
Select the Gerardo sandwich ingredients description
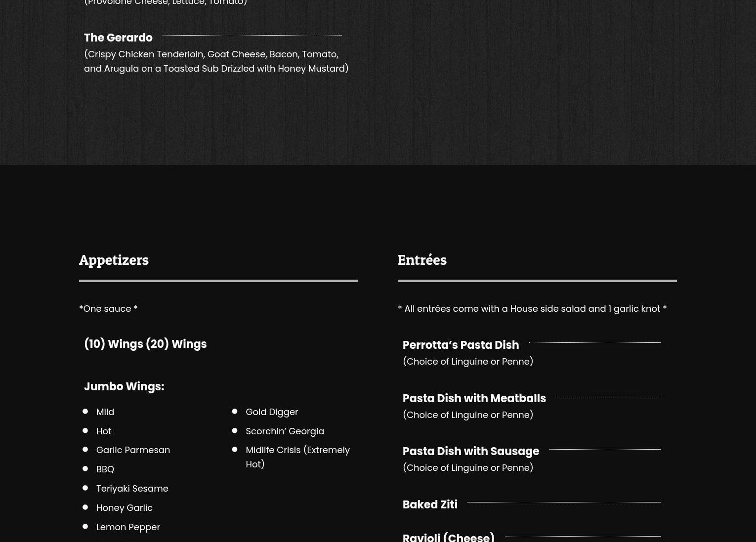pos(216,61)
